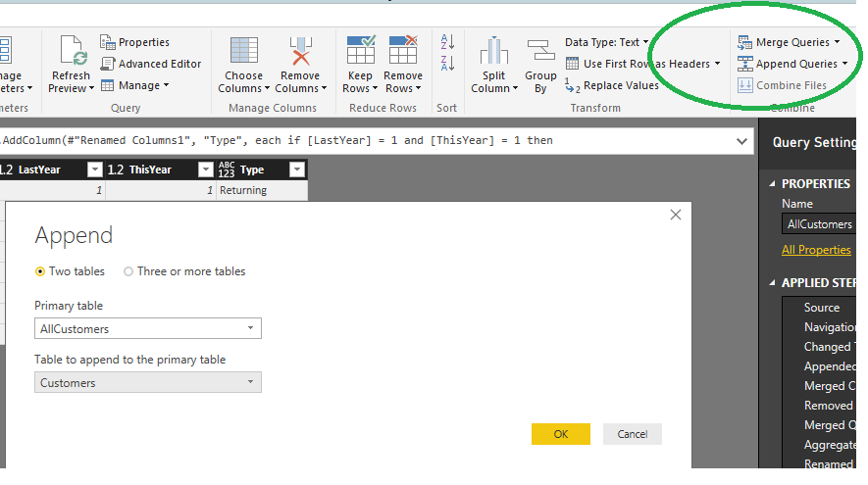Open the Refresh Preview dropdown arrow
The width and height of the screenshot is (868, 485).
tap(91, 88)
